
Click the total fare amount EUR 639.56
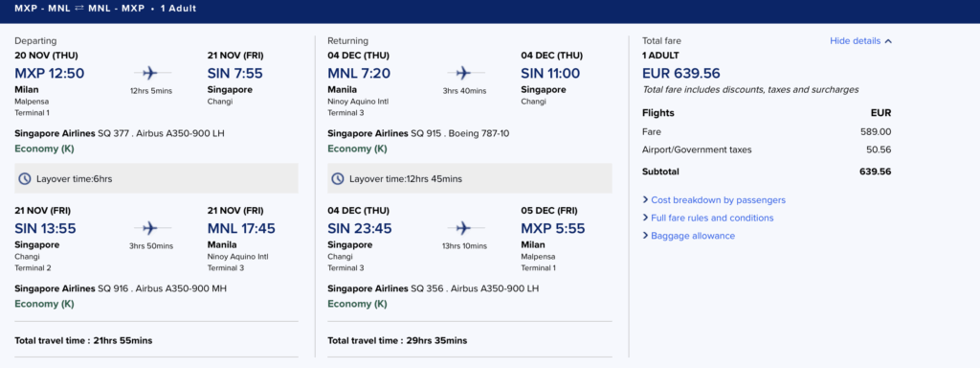[x=680, y=73]
